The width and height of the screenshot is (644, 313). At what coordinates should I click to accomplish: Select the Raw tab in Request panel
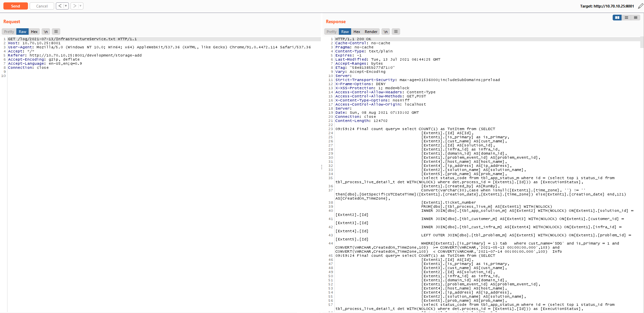pos(22,32)
